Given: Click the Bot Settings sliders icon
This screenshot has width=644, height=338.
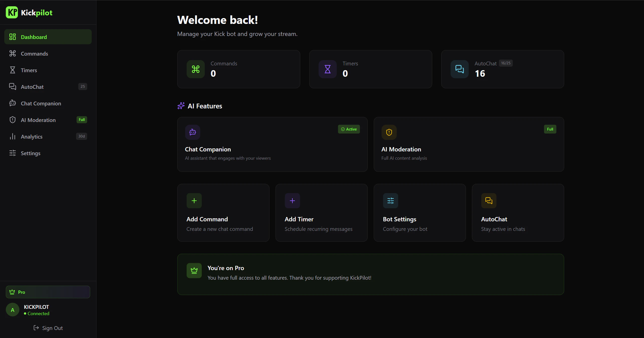Looking at the screenshot, I should [x=390, y=200].
